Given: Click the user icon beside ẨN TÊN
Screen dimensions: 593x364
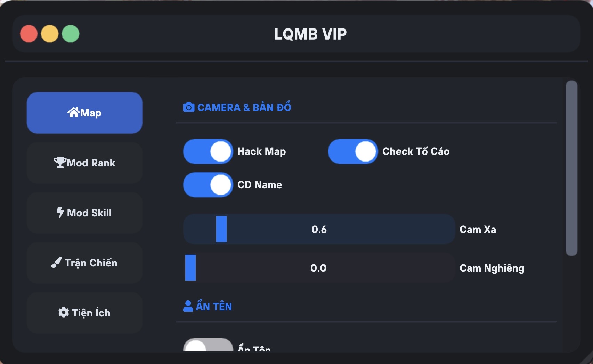Looking at the screenshot, I should (x=188, y=306).
